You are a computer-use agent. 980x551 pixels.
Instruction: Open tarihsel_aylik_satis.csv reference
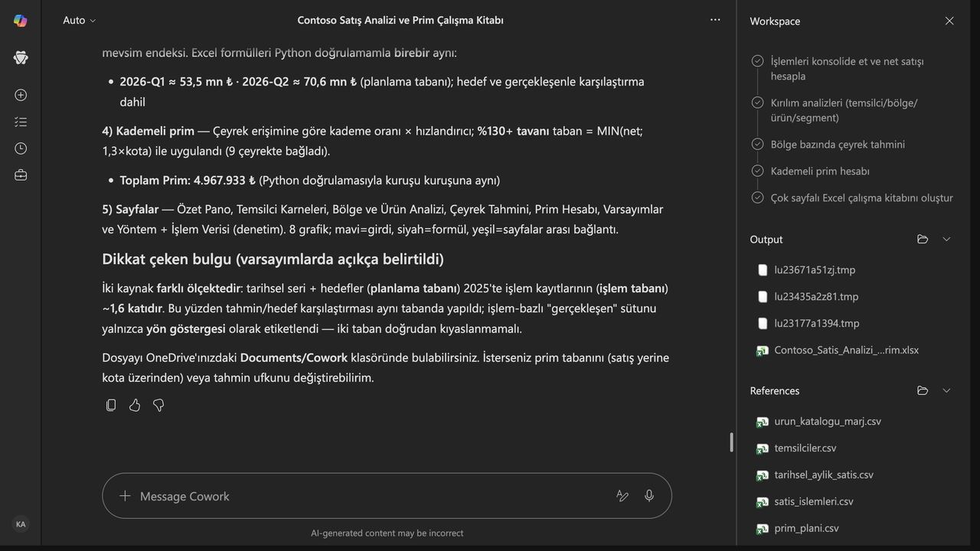pos(824,474)
